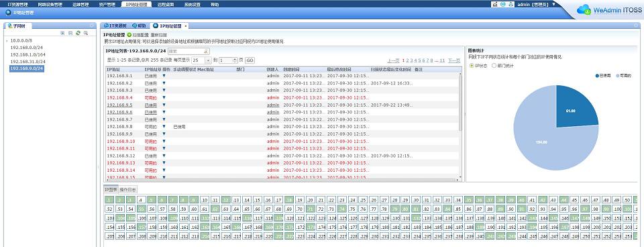Screen dimensions: 644x247
Task: Toggle 已使用 legend entry in chart
Action: point(603,76)
